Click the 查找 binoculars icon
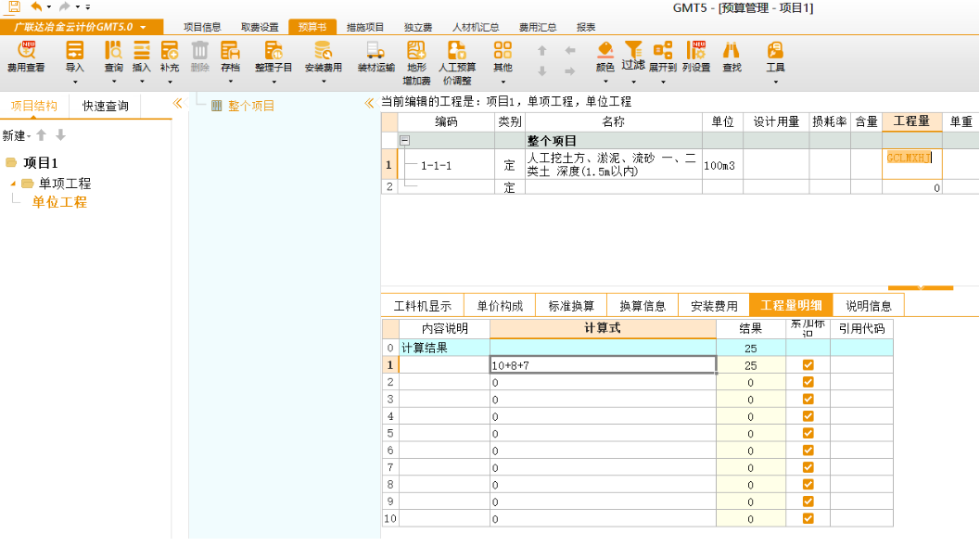This screenshot has width=980, height=546. tap(732, 51)
